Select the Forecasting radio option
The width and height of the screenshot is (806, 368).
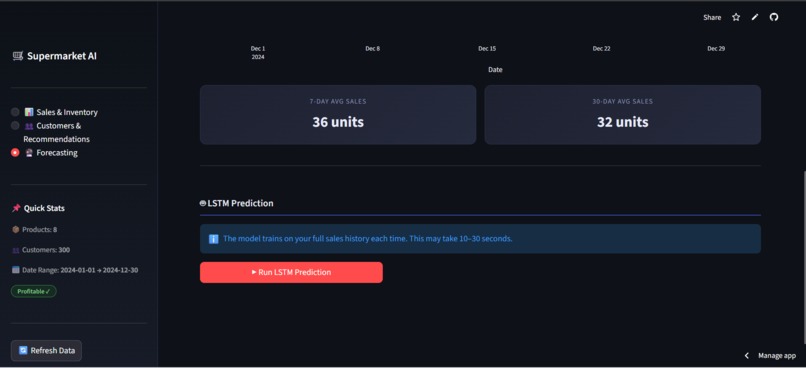pyautogui.click(x=15, y=153)
